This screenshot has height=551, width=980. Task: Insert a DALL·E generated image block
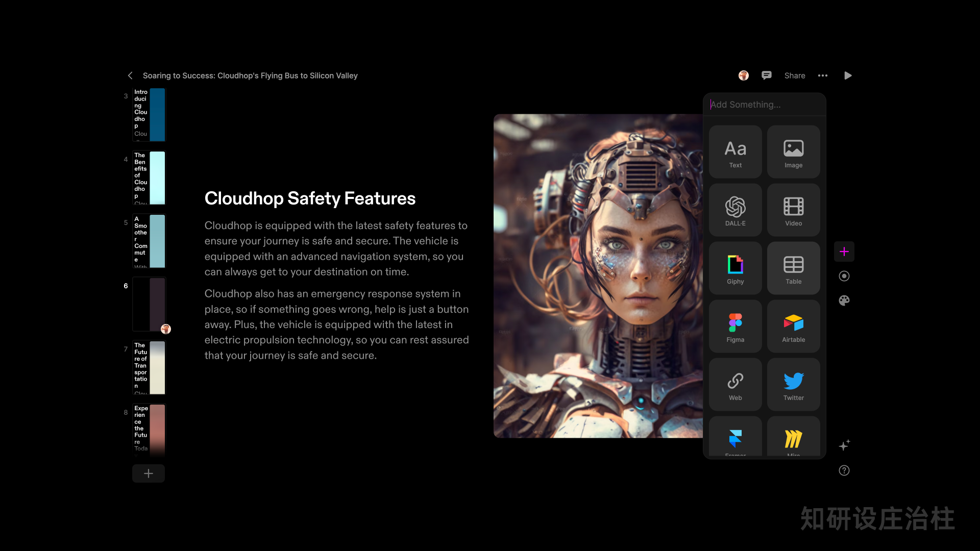(x=735, y=210)
